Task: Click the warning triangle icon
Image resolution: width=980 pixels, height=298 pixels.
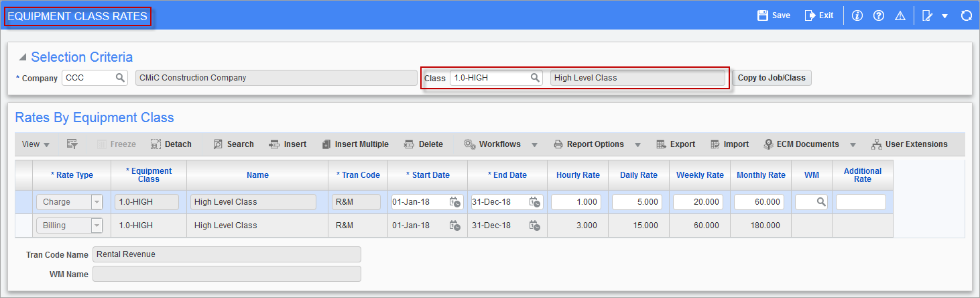Action: click(x=900, y=15)
